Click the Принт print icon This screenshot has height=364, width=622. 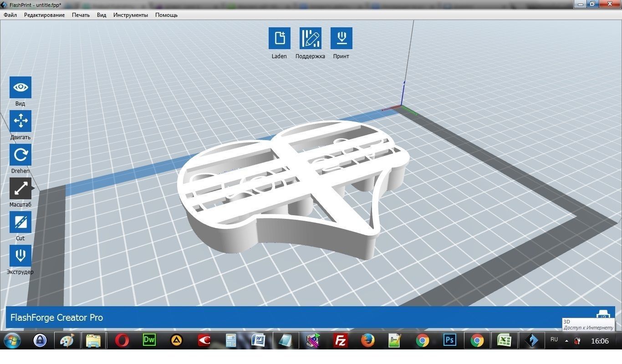coord(341,38)
